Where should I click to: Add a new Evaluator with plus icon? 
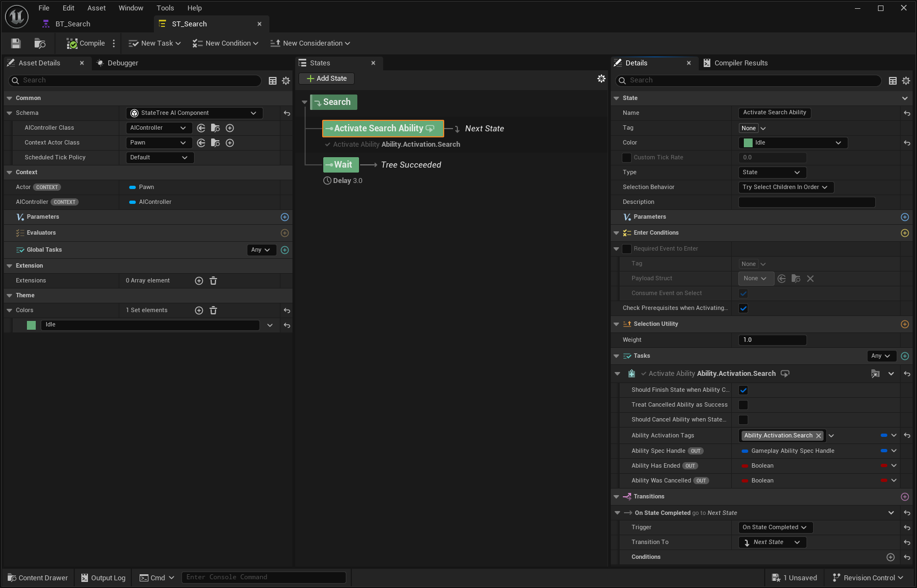(285, 233)
